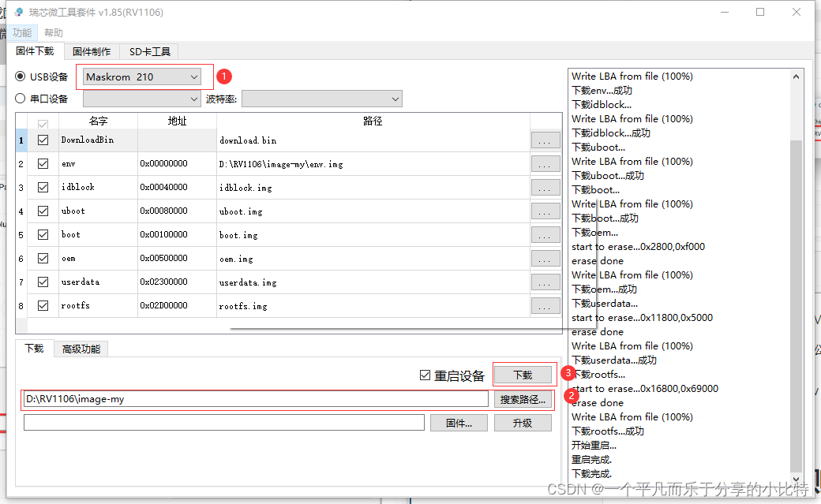Open the 帮助 menu

click(x=54, y=32)
